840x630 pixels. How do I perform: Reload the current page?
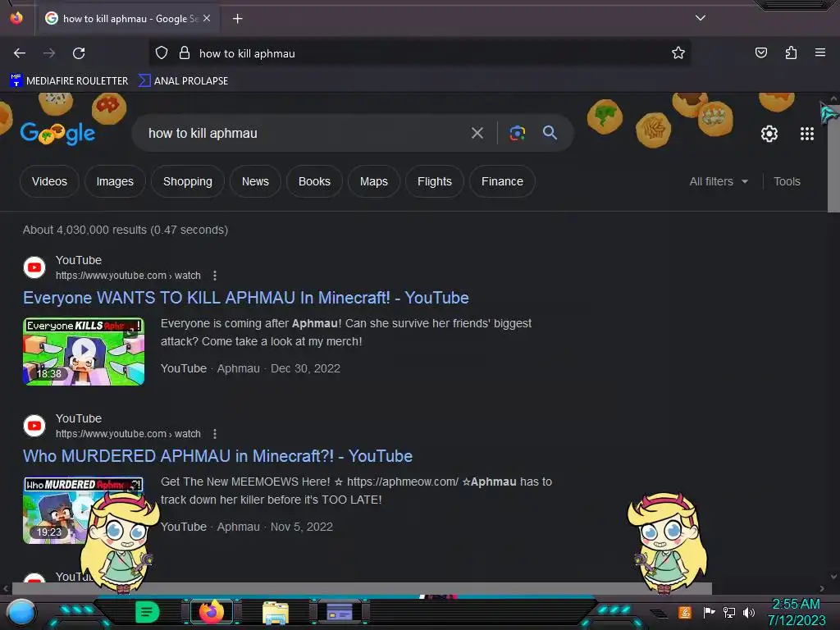(79, 53)
